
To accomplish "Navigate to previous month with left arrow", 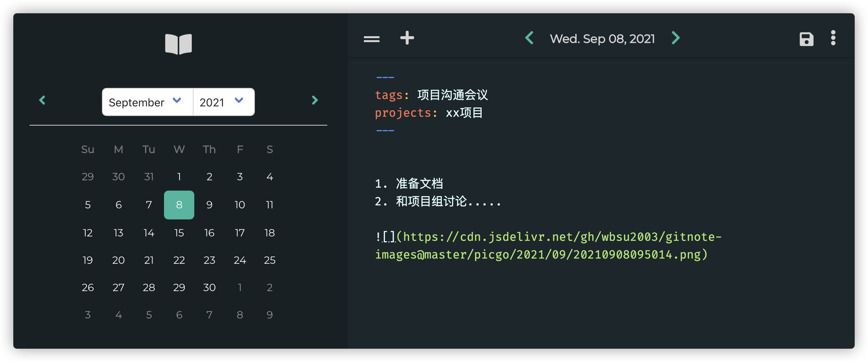I will [x=42, y=100].
